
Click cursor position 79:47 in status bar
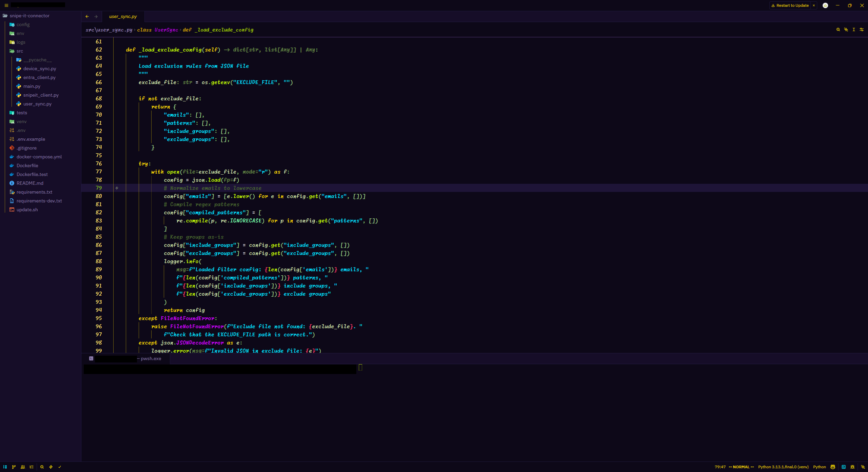[720, 467]
